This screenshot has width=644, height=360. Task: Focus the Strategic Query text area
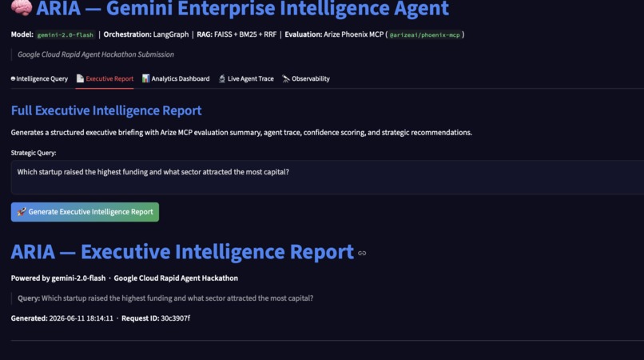click(x=328, y=178)
